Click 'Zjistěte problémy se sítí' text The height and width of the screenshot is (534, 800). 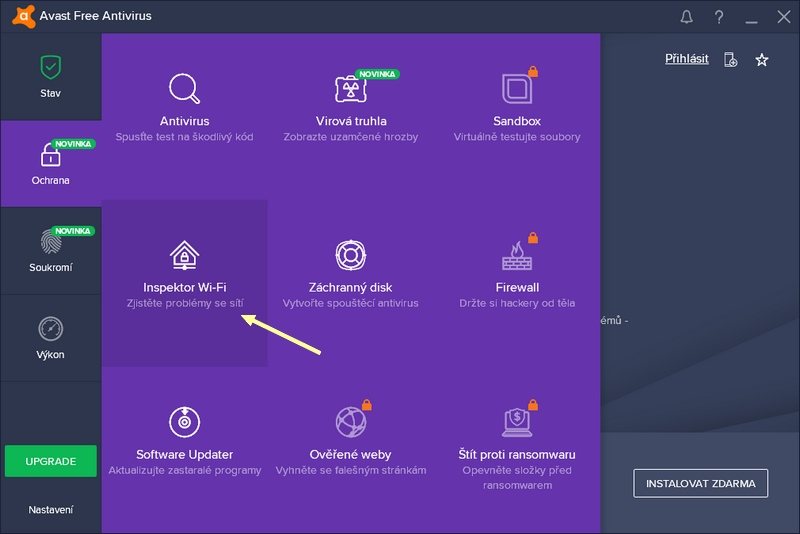coord(184,303)
